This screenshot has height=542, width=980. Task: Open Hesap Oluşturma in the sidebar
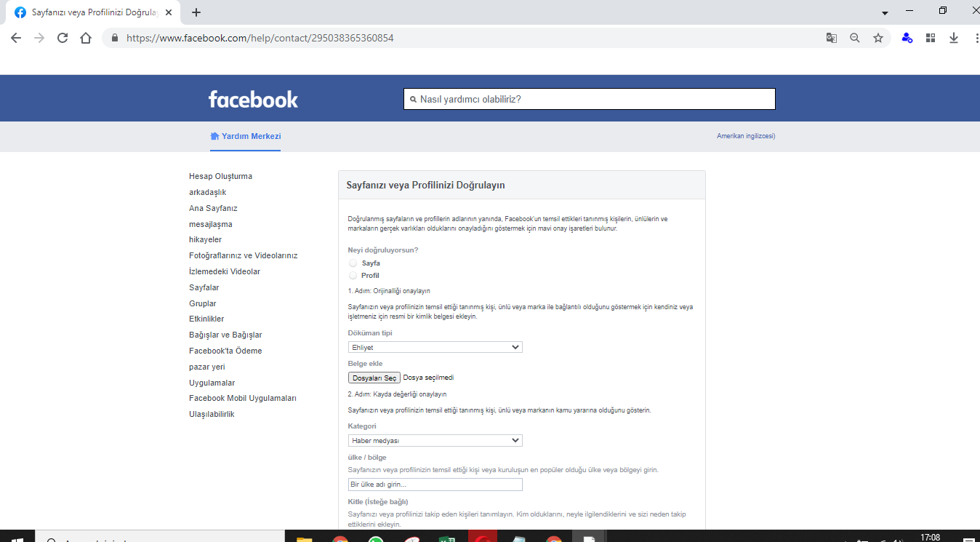click(220, 176)
